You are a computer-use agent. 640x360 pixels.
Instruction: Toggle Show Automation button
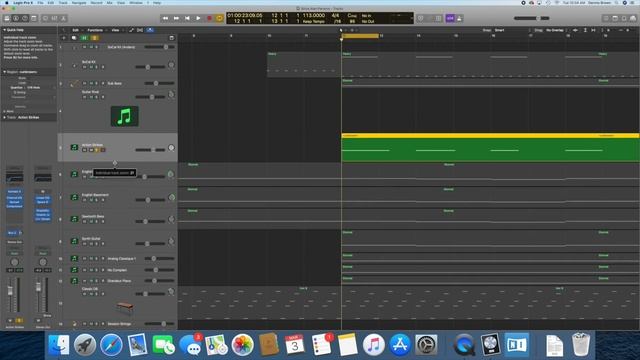pos(131,30)
